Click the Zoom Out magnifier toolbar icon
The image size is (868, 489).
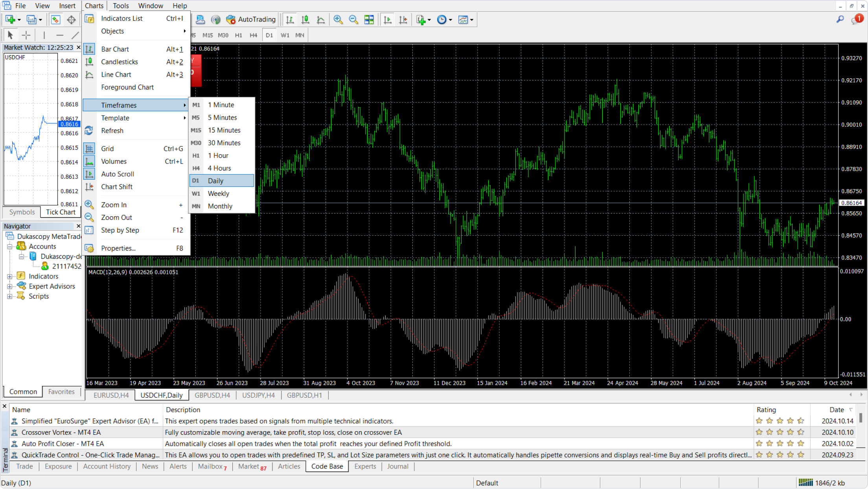tap(353, 20)
